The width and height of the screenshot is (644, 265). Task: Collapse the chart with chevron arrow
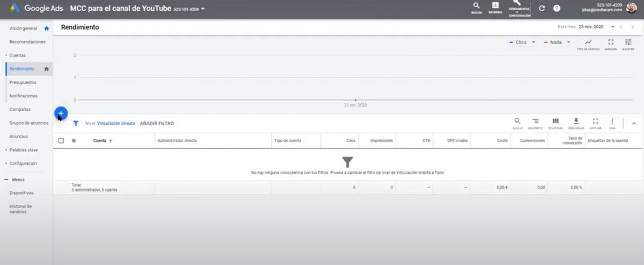click(x=634, y=124)
